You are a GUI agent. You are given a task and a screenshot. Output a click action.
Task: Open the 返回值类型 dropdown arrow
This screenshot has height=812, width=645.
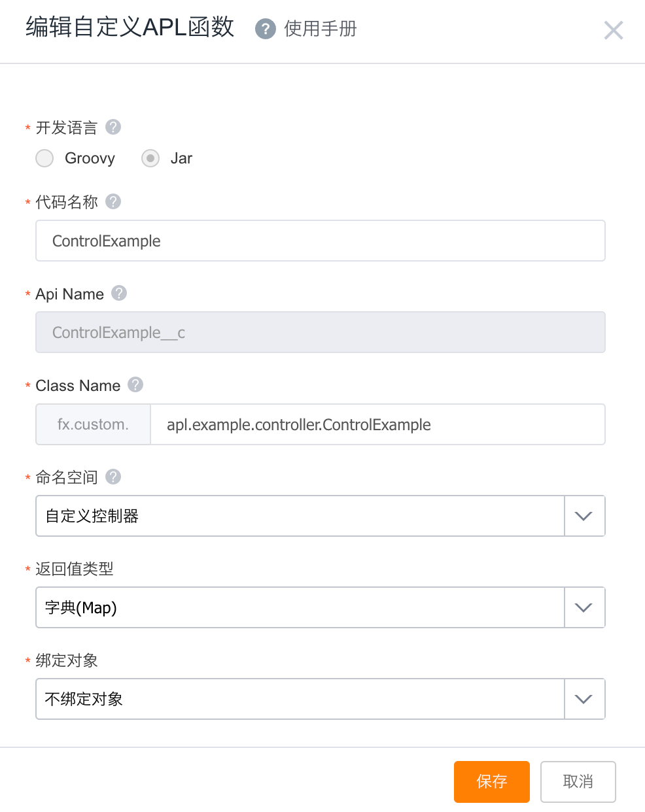(x=584, y=607)
